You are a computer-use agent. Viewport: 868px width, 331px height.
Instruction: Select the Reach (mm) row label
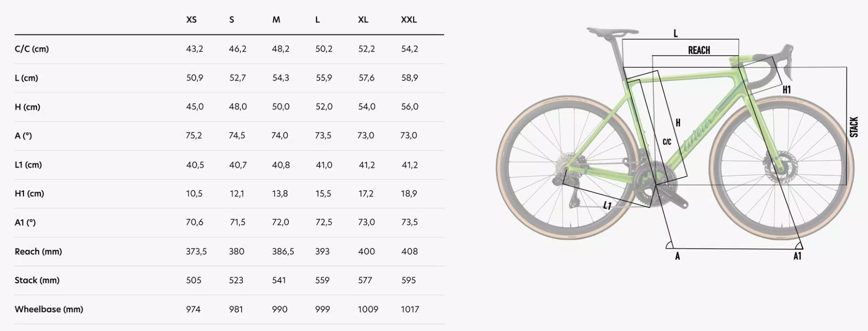tap(38, 252)
